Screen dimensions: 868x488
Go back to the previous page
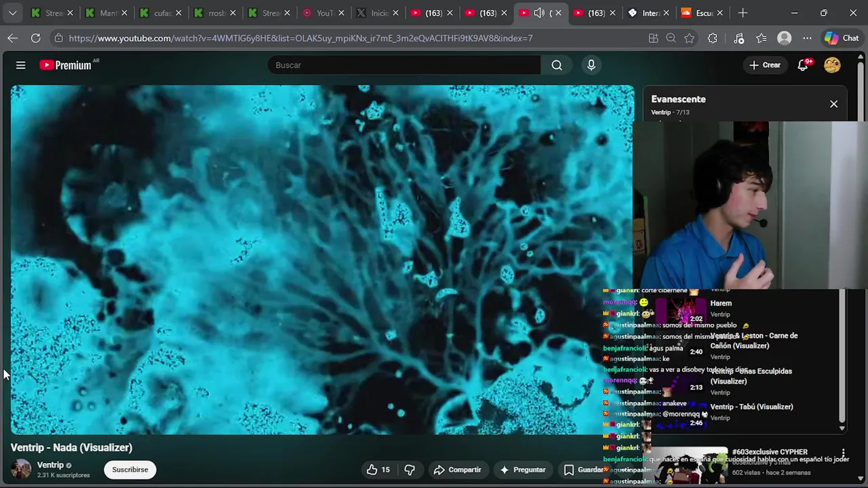(x=12, y=38)
